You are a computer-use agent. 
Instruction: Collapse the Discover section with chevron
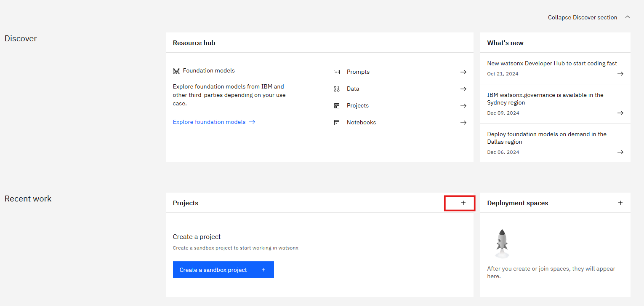(627, 17)
